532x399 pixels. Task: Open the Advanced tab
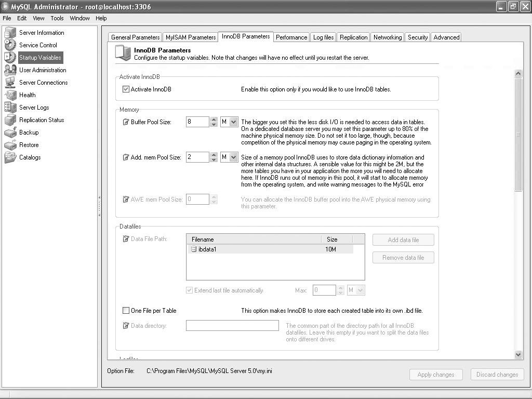click(446, 37)
